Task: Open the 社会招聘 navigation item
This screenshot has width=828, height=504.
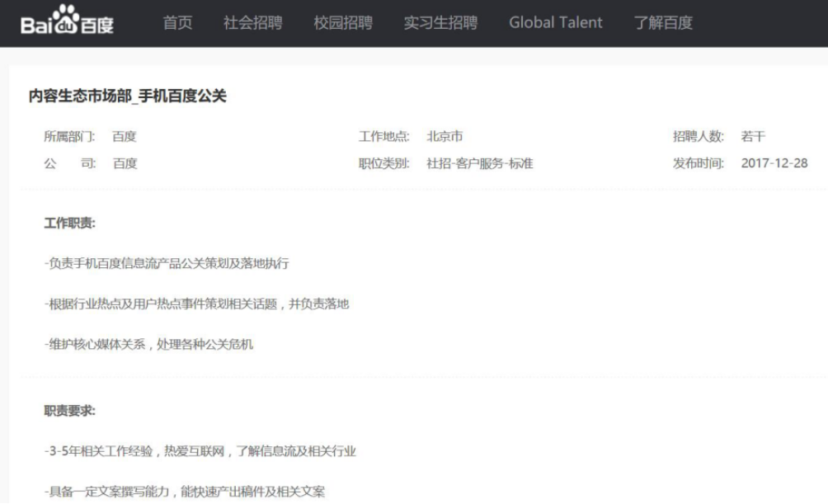Action: [x=252, y=23]
